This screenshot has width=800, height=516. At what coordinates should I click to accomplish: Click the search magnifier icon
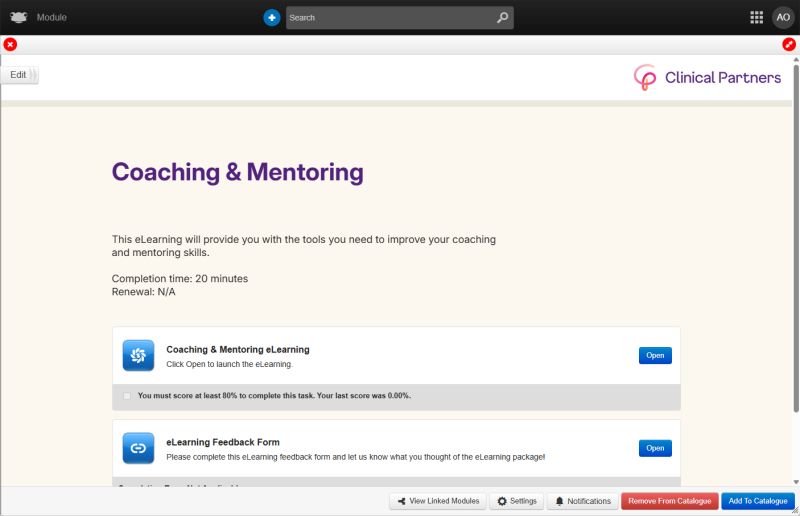(502, 18)
